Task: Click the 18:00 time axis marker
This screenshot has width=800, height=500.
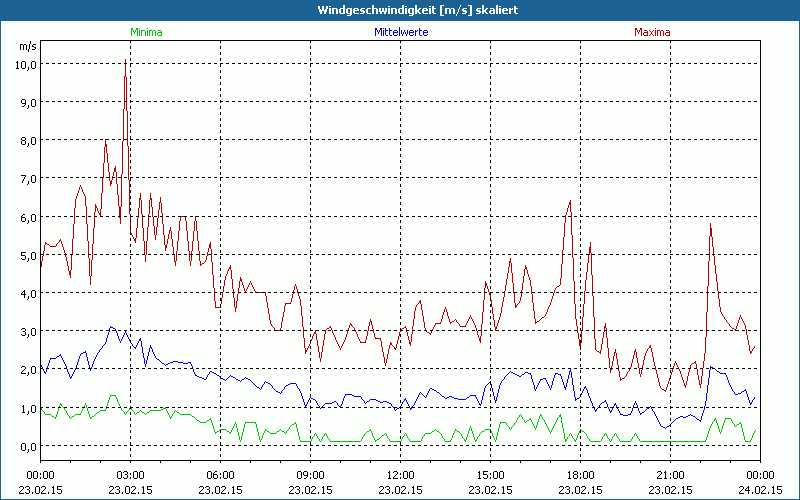Action: tap(580, 474)
